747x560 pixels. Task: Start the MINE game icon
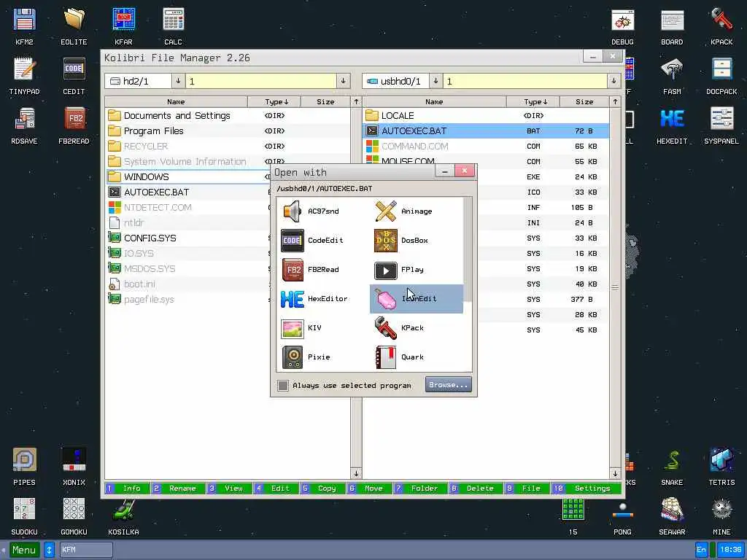click(x=721, y=516)
